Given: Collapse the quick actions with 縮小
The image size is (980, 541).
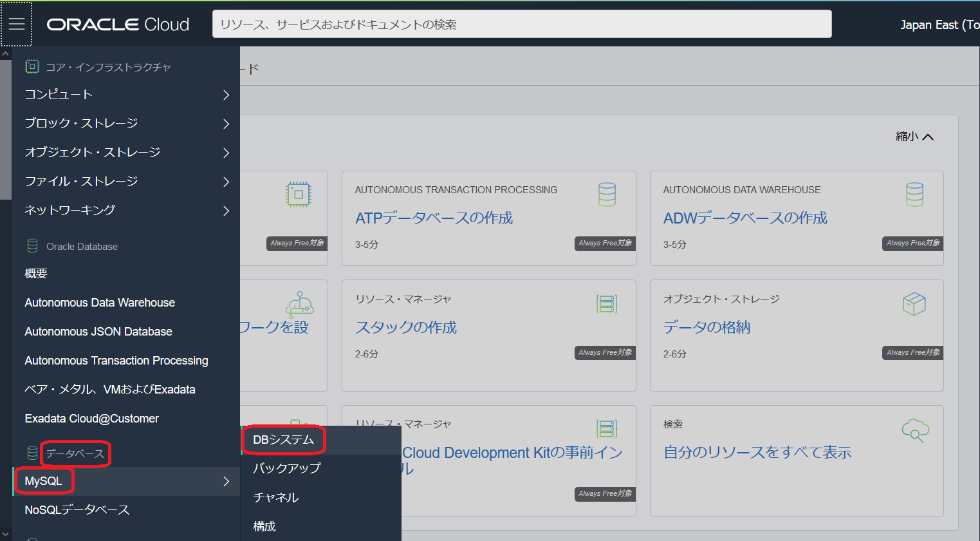Looking at the screenshot, I should point(914,137).
